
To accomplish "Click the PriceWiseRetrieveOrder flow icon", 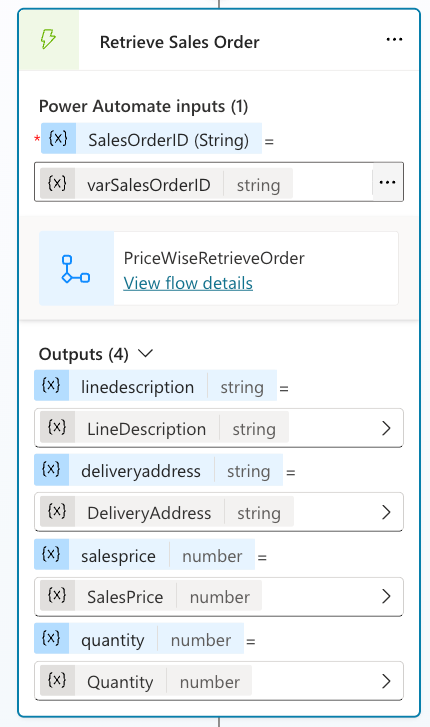I will pos(76,269).
